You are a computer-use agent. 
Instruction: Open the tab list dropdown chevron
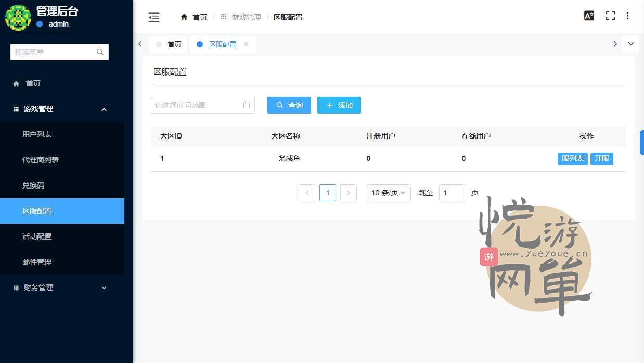pyautogui.click(x=630, y=44)
